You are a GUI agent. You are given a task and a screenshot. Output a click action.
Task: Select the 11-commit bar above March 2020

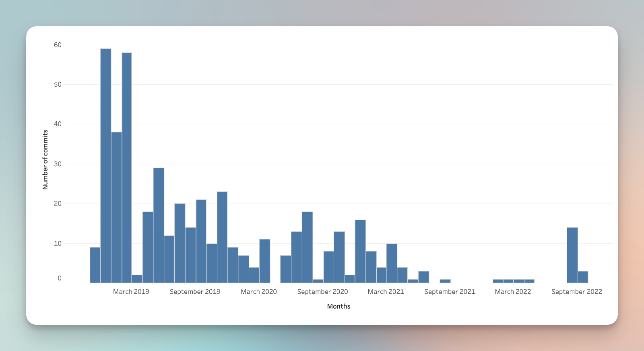point(264,261)
